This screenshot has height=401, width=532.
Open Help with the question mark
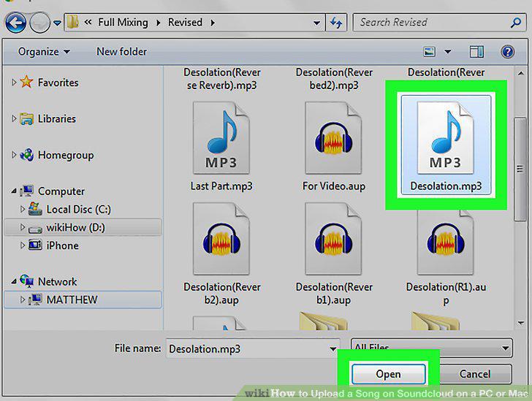[507, 52]
